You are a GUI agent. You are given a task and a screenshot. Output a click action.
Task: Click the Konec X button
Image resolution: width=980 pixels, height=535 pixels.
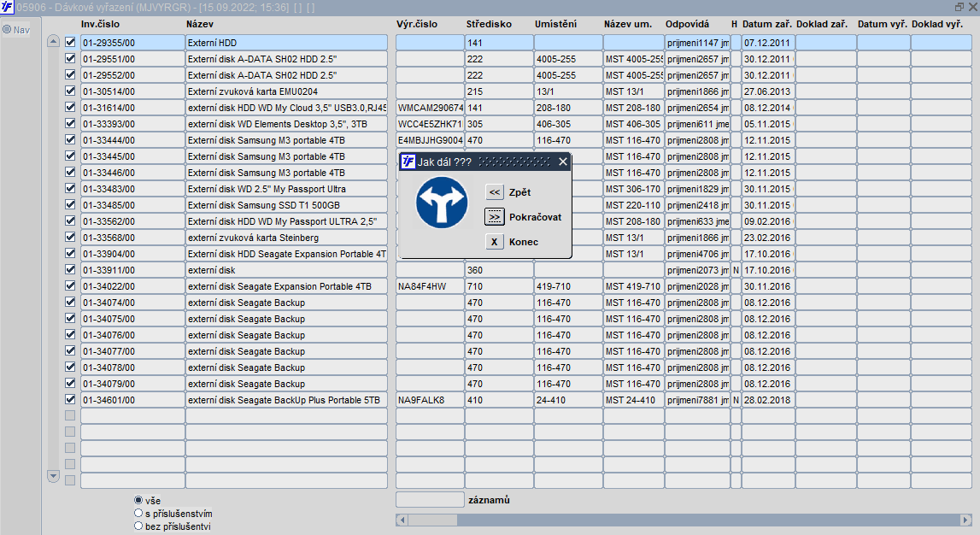coord(495,242)
